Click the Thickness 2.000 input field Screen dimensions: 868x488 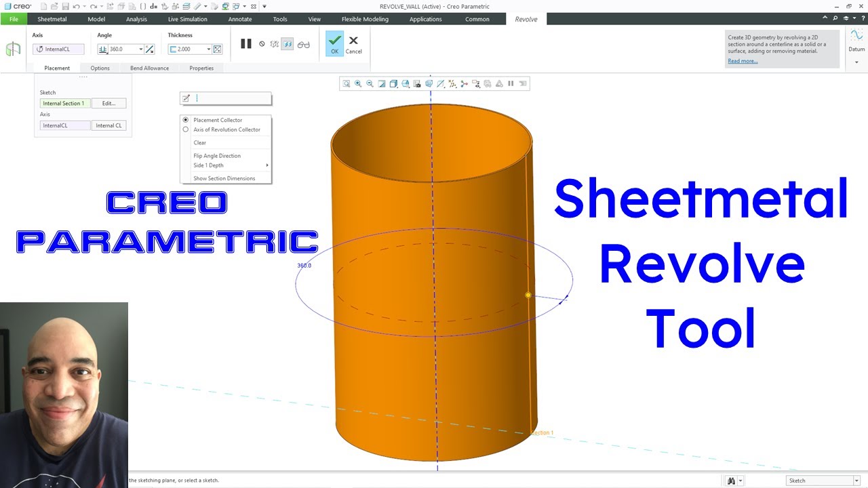coord(191,49)
